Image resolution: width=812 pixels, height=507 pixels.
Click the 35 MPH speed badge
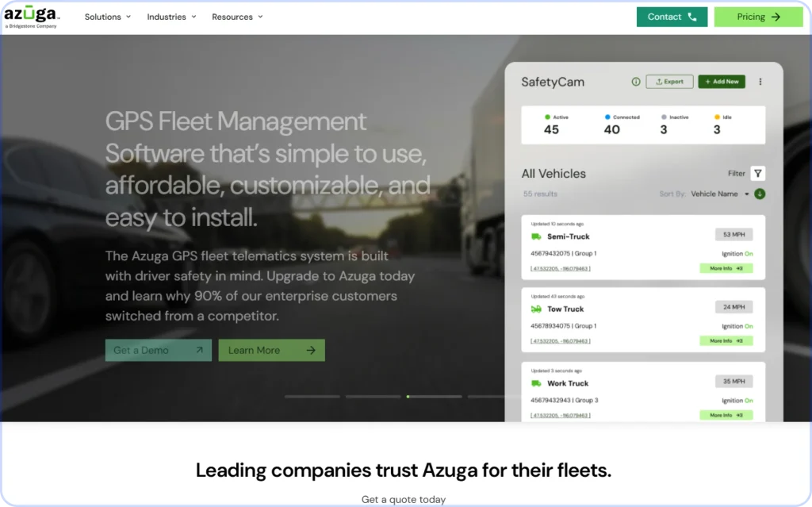[x=733, y=381]
